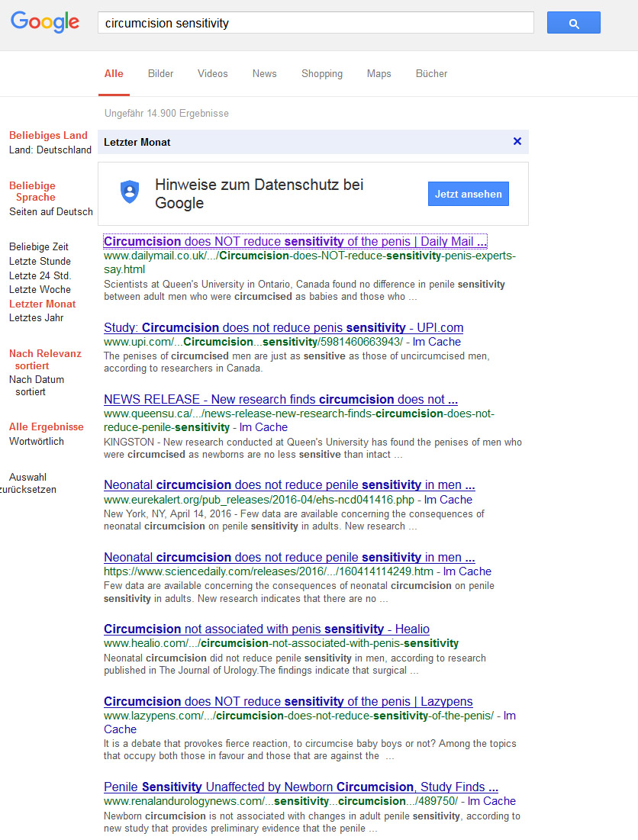Image resolution: width=638 pixels, height=840 pixels.
Task: Open the eurekalert.org Im Cache link
Action: coord(449,500)
